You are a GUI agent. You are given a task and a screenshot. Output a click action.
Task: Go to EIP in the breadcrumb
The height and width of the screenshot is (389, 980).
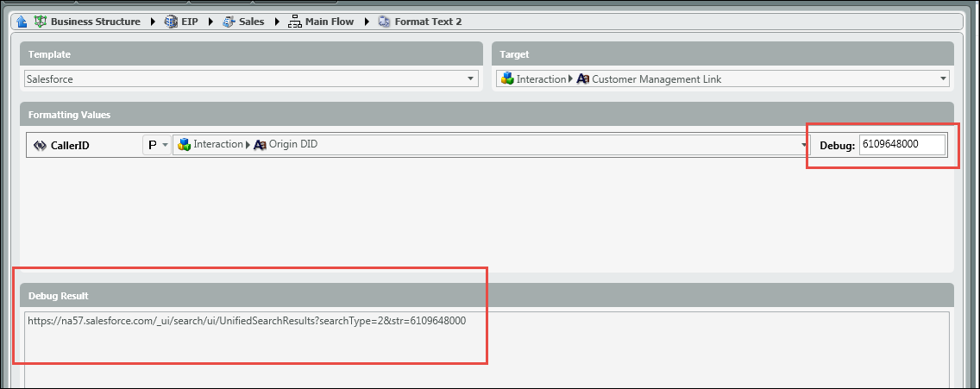click(189, 22)
